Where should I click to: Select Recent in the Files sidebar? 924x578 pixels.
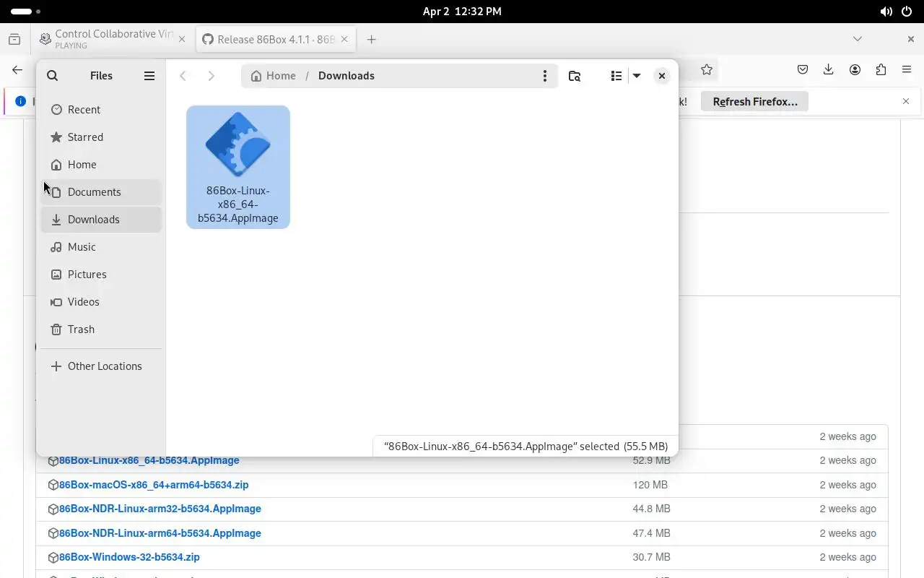101,109
